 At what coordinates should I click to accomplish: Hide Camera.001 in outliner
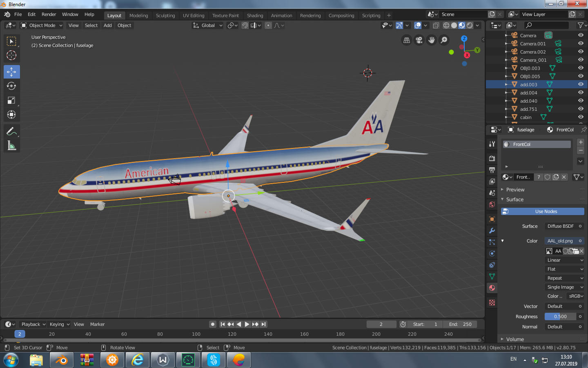581,43
